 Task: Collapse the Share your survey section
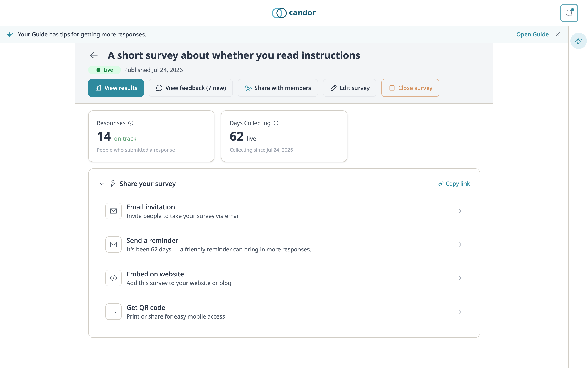tap(101, 184)
